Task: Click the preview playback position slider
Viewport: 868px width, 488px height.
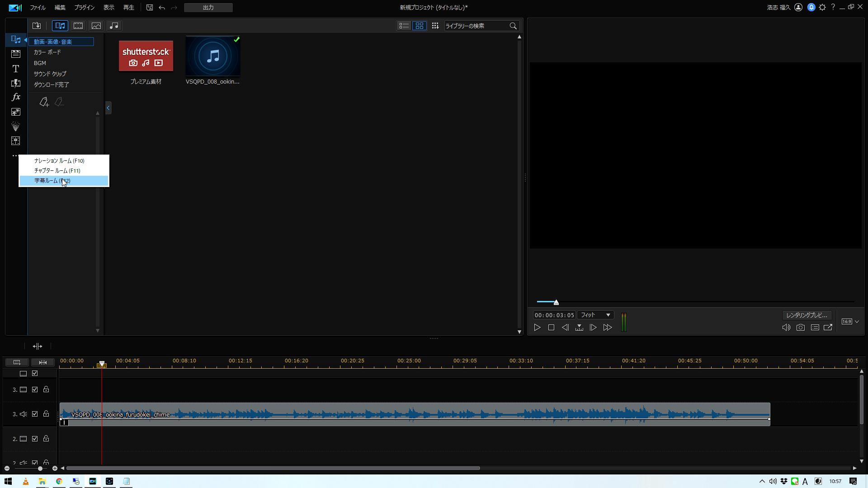Action: click(556, 302)
